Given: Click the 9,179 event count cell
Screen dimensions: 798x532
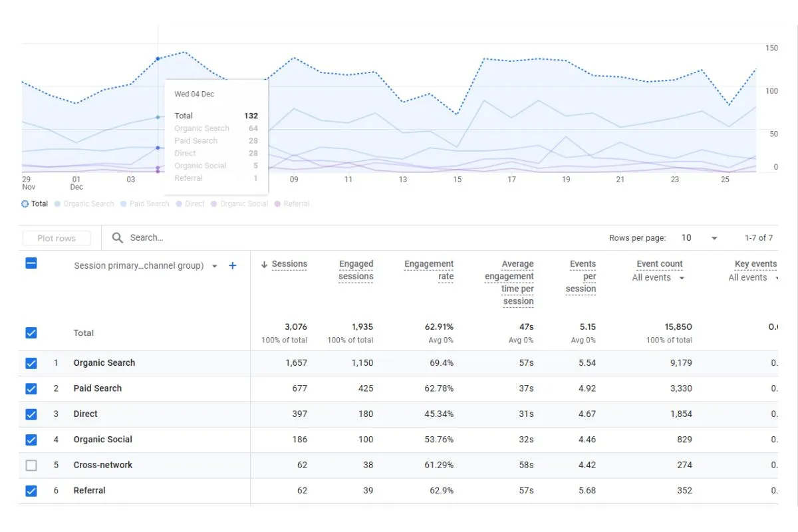Looking at the screenshot, I should pyautogui.click(x=681, y=363).
